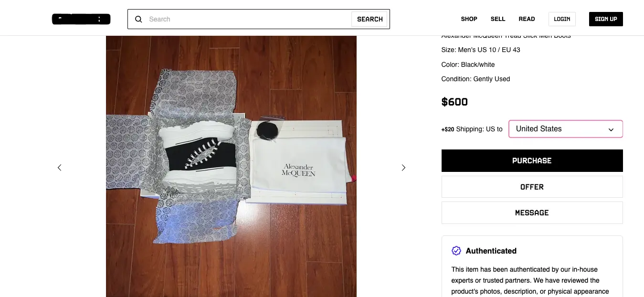This screenshot has width=644, height=297.
Task: Click the SIGN UP button
Action: click(x=606, y=19)
